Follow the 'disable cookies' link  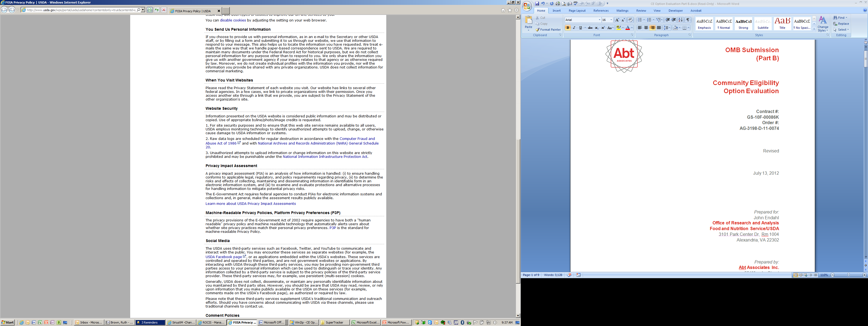[x=233, y=20]
